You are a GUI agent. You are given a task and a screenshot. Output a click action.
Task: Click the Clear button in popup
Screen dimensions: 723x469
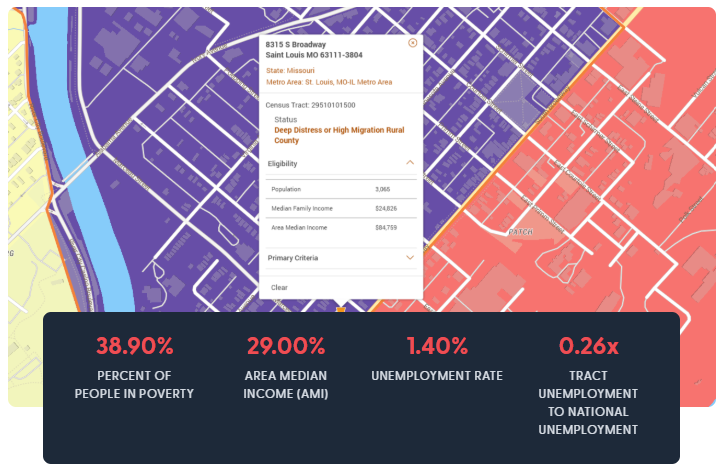(x=280, y=287)
